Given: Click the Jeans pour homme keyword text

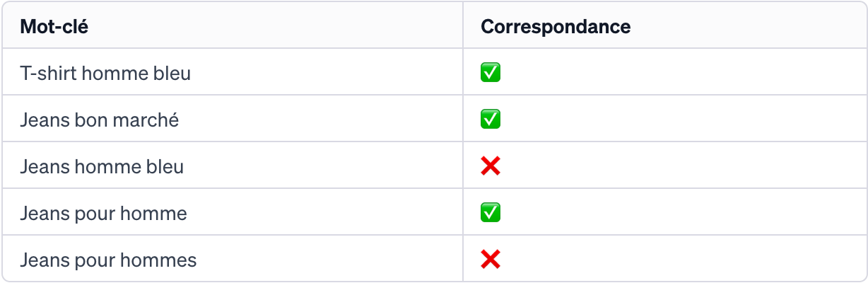Looking at the screenshot, I should [x=103, y=213].
